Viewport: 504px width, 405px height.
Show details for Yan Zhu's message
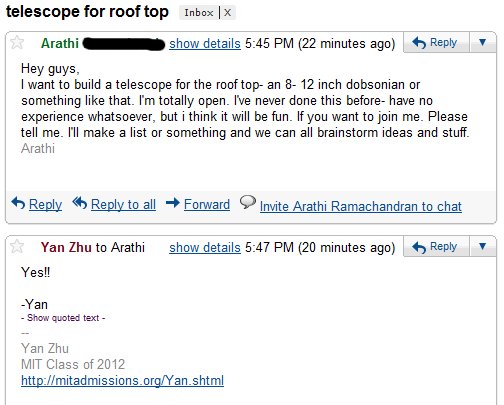(x=205, y=248)
